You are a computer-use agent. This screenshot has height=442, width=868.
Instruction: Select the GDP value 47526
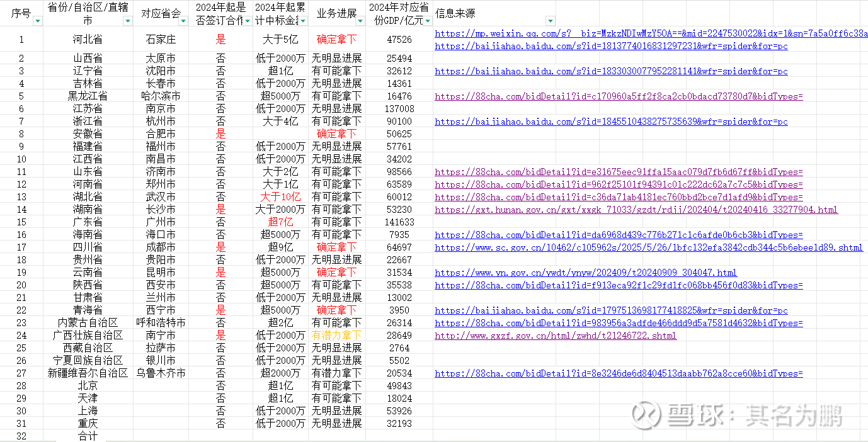click(399, 39)
